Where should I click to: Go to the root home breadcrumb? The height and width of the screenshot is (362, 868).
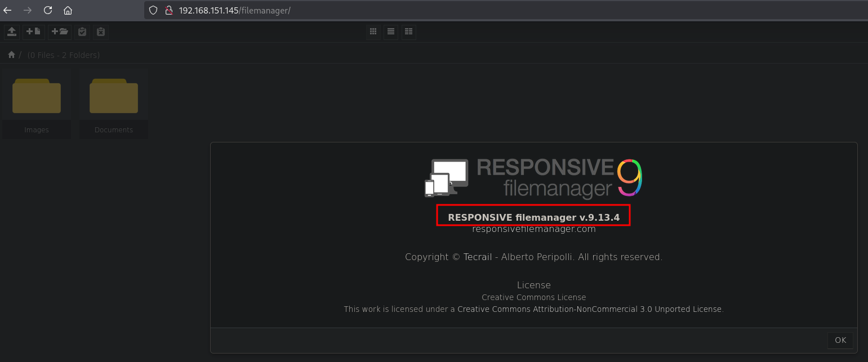point(11,55)
